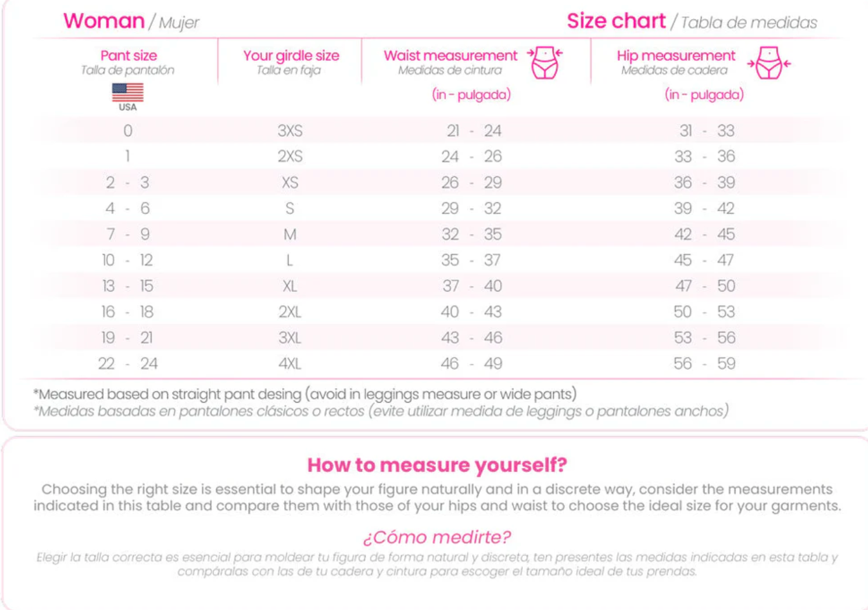Select the "Pant size" column header
The width and height of the screenshot is (868, 610).
128,56
